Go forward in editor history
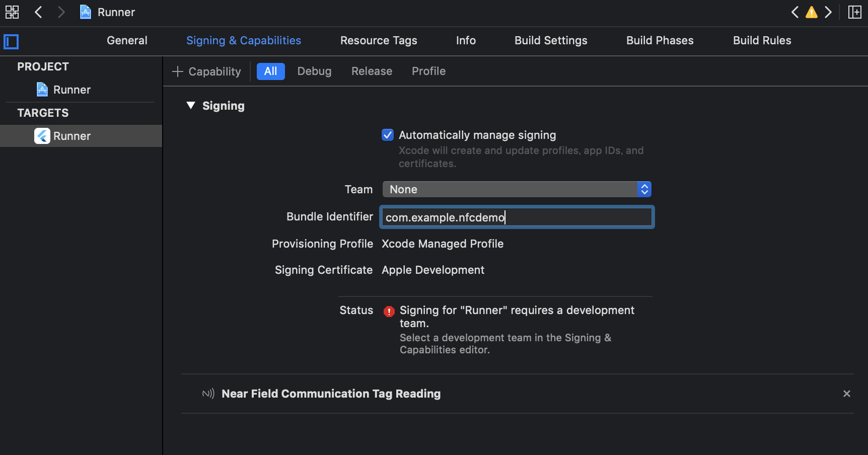868x455 pixels. (61, 12)
